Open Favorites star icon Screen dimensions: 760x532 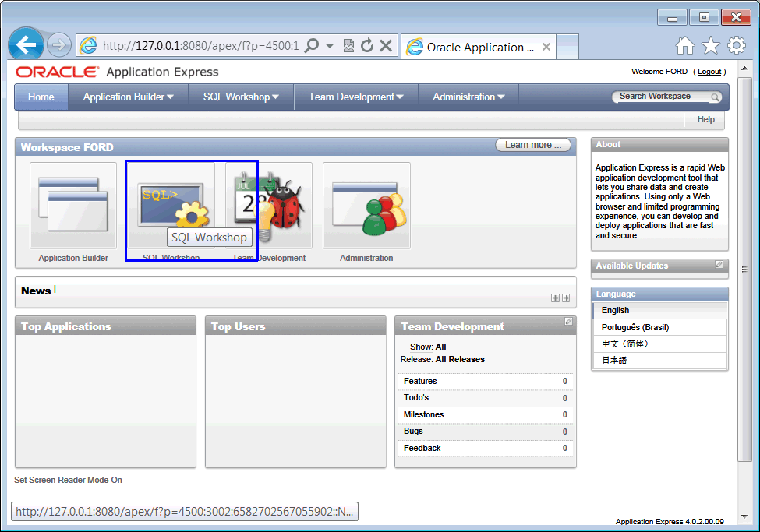[711, 45]
